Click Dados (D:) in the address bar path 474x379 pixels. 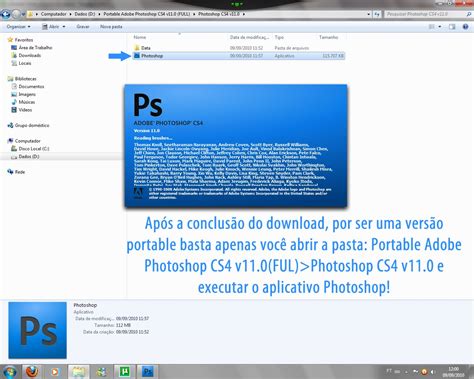coord(85,14)
